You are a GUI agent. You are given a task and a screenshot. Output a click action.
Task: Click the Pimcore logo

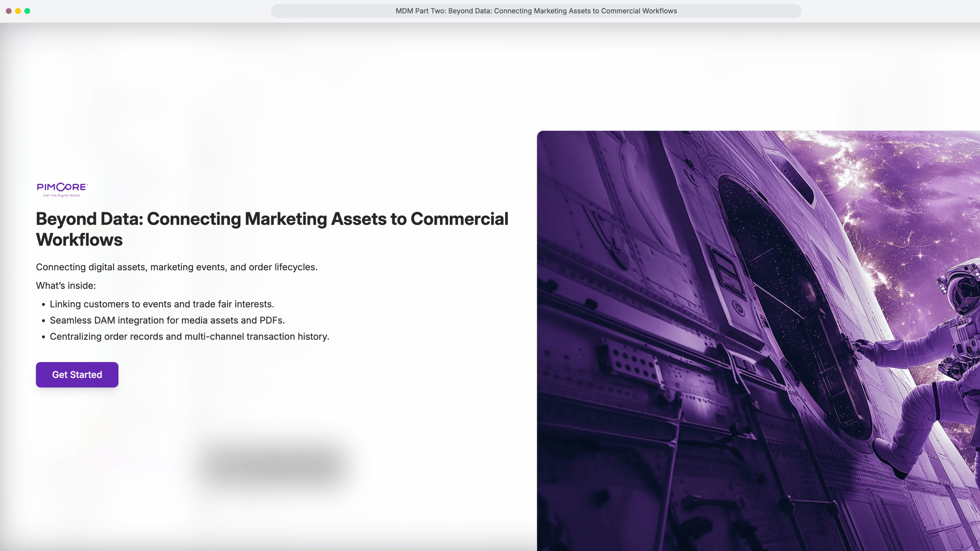(x=62, y=187)
